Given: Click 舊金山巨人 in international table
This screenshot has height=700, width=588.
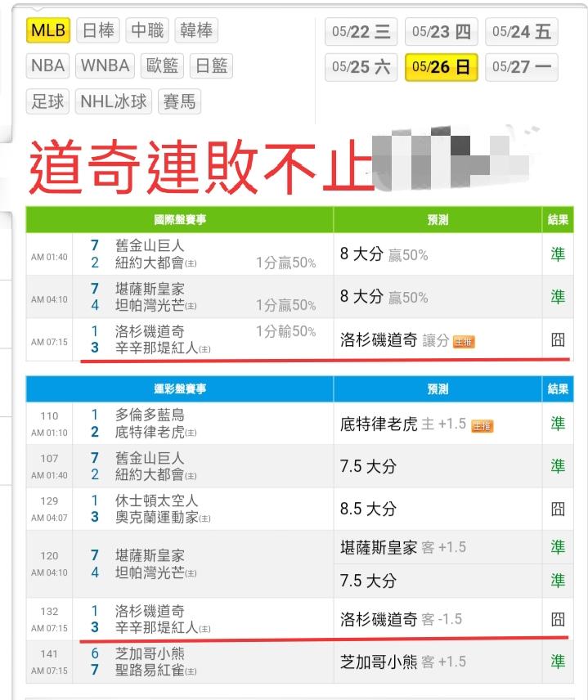Looking at the screenshot, I should tap(150, 245).
